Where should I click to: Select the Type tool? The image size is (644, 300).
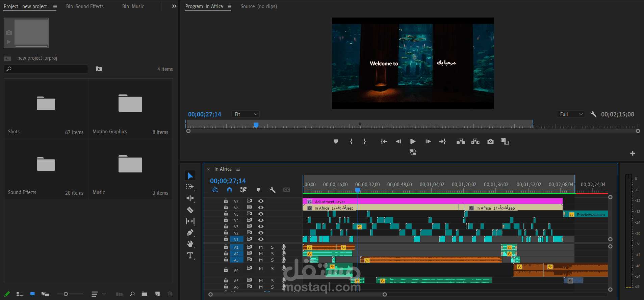click(190, 255)
